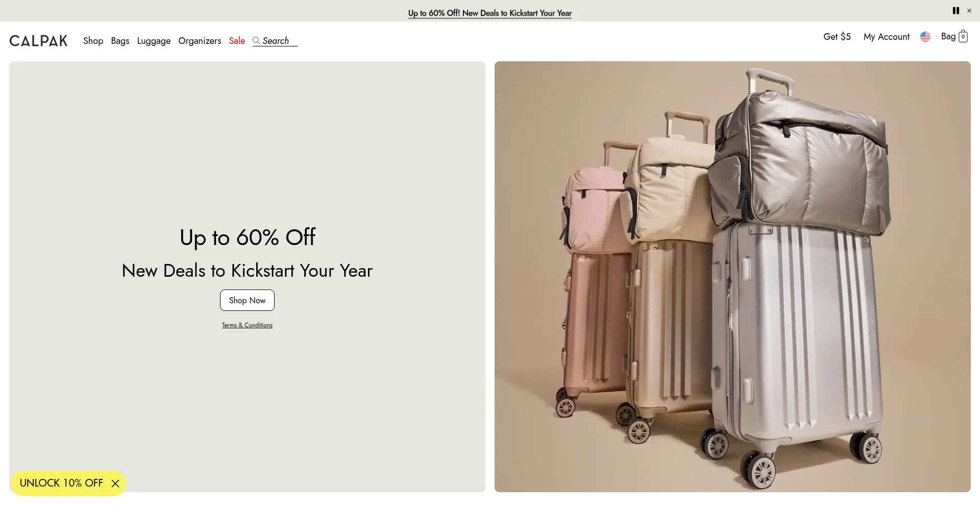Open the top banner deals link
This screenshot has width=980, height=507.
(x=489, y=13)
